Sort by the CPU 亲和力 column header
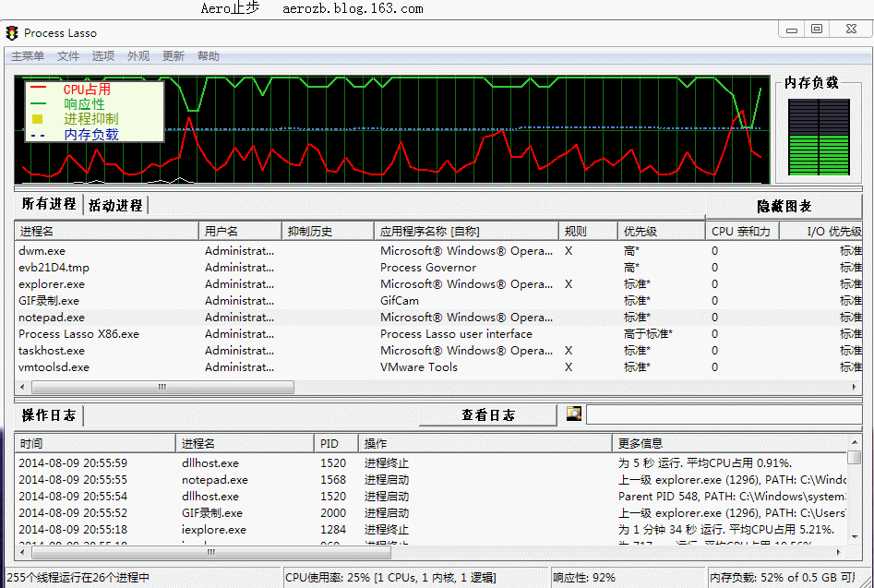The width and height of the screenshot is (874, 588). (x=742, y=232)
